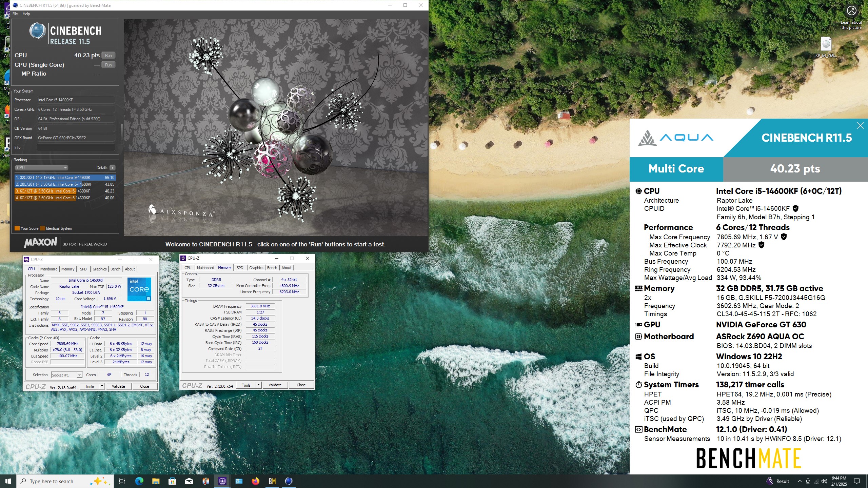
Task: Open Graphics tab in left CPU-Z window
Action: pyautogui.click(x=100, y=269)
